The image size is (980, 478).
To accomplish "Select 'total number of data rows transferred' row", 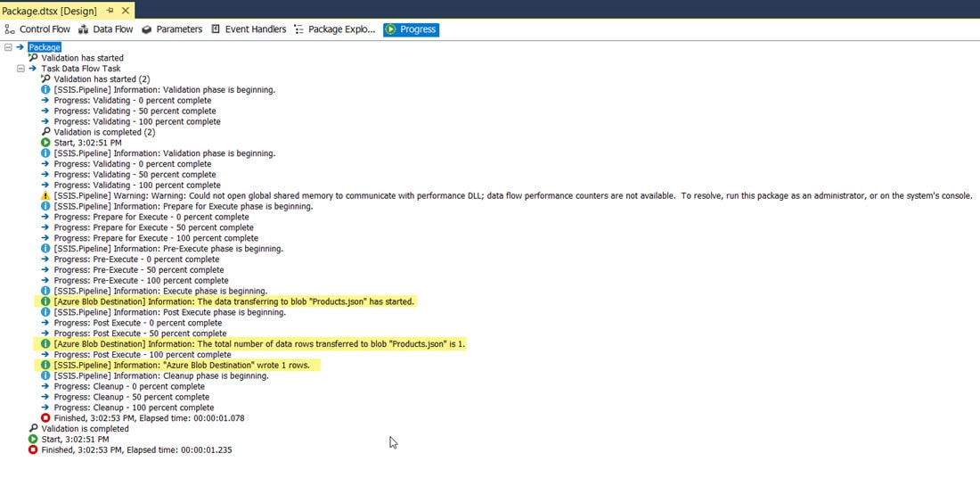I will point(259,344).
